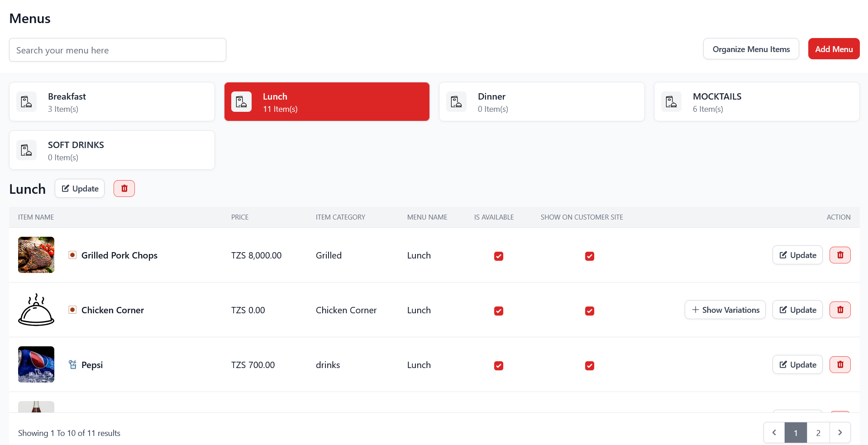Viewport: 868px width, 445px height.
Task: Go to next page with right chevron
Action: [839, 433]
